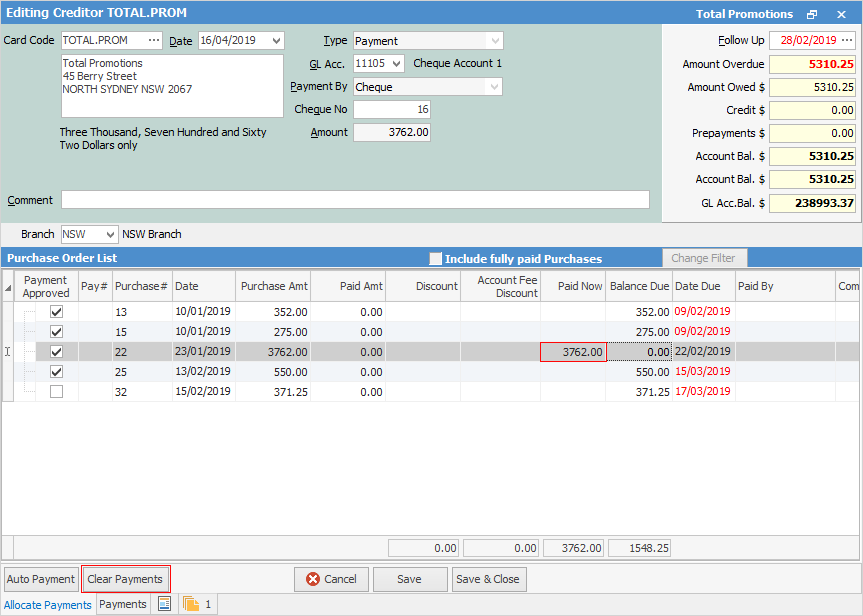Select the Allocate Payments tab
The width and height of the screenshot is (863, 616).
pyautogui.click(x=48, y=605)
